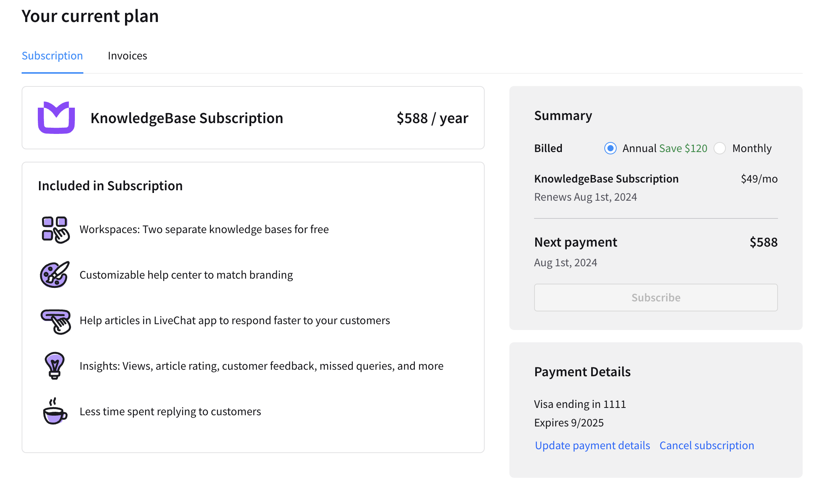This screenshot has width=832, height=504.
Task: Click the $588 / year price
Action: 432,118
